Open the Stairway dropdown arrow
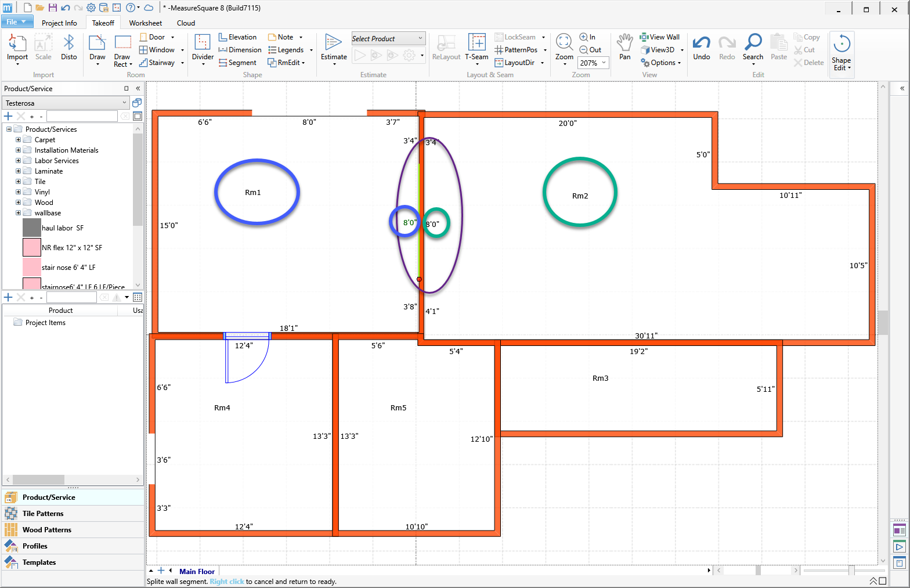Image resolution: width=910 pixels, height=588 pixels. [x=182, y=63]
